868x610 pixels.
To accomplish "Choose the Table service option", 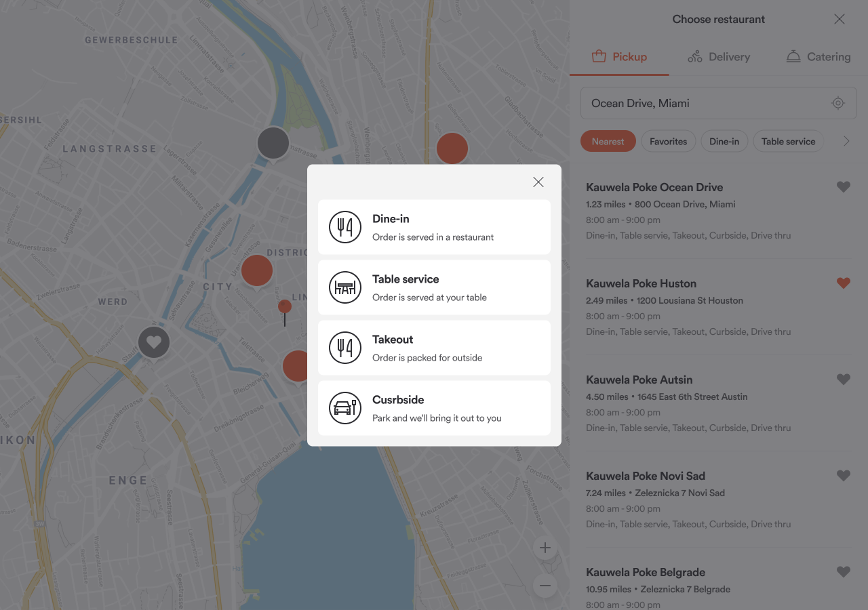I will click(434, 287).
